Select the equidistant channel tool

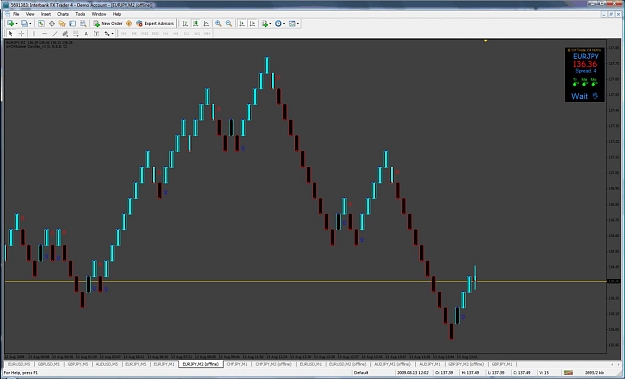[65, 33]
